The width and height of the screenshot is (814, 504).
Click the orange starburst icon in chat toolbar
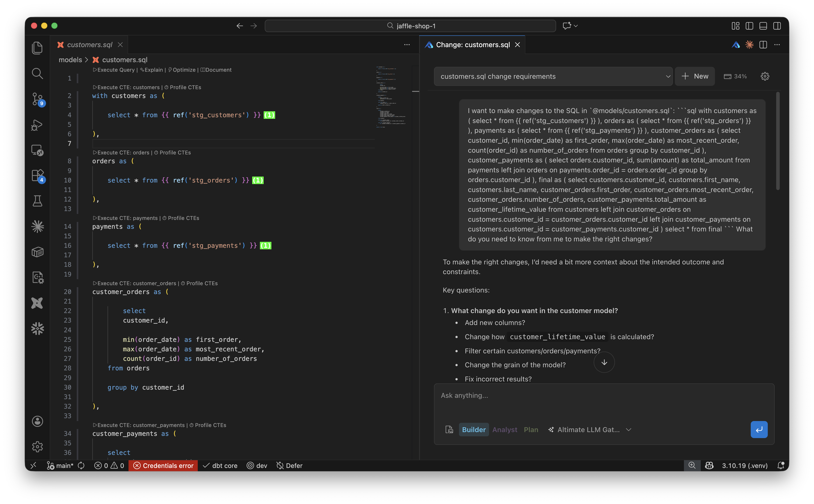point(749,45)
